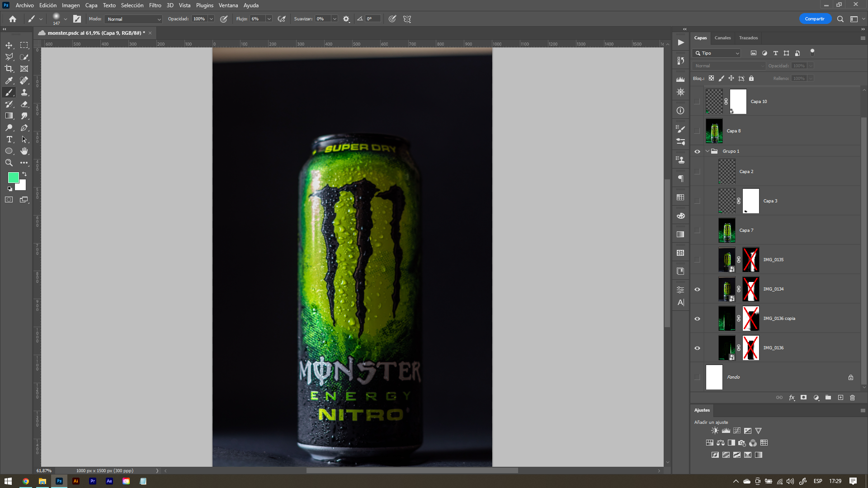This screenshot has height=488, width=868.
Task: Open Premiere Pro from the taskbar
Action: (x=93, y=481)
